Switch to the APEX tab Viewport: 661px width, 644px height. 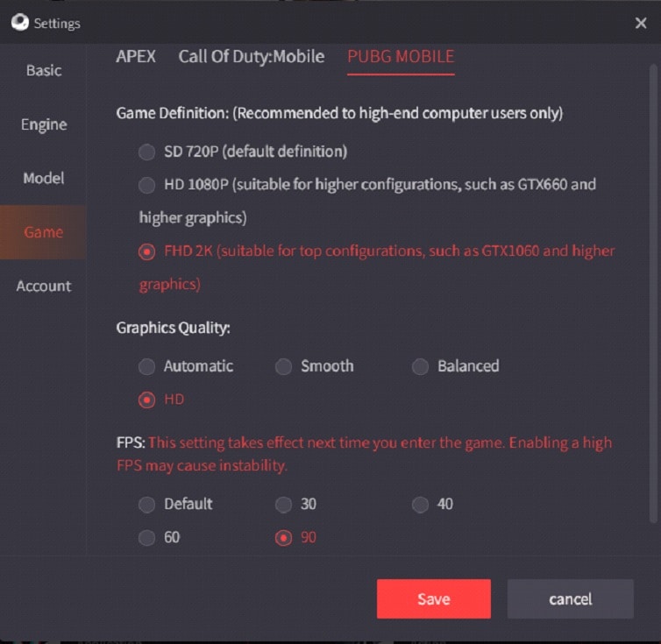[136, 56]
